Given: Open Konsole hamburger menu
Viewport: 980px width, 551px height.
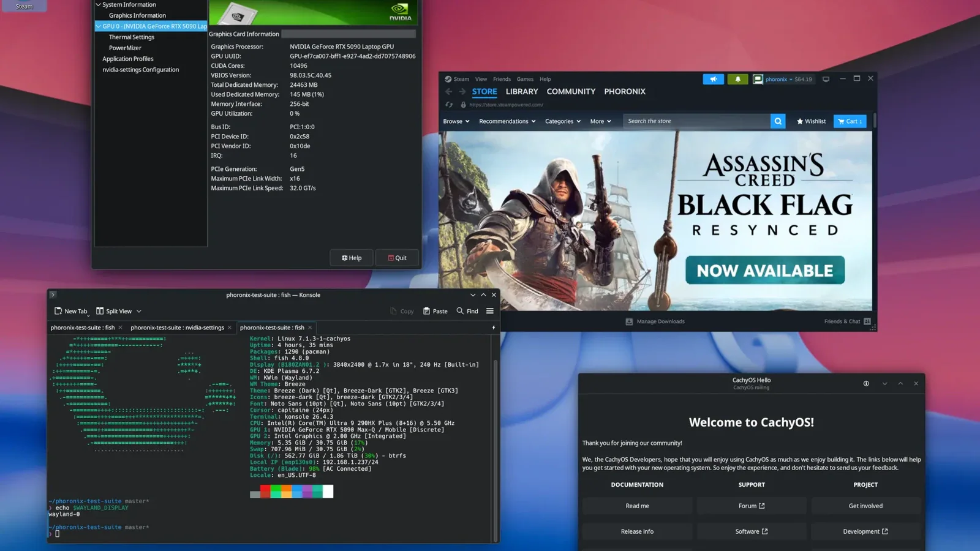Looking at the screenshot, I should (x=490, y=311).
